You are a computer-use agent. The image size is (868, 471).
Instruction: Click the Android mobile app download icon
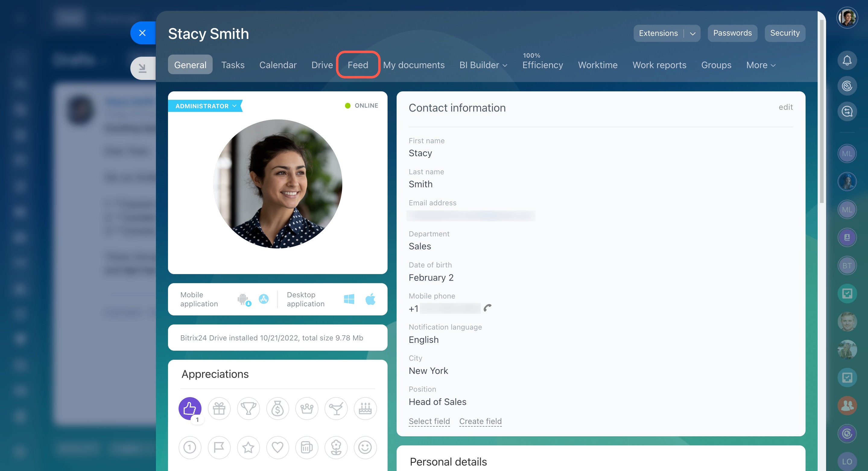(x=243, y=299)
